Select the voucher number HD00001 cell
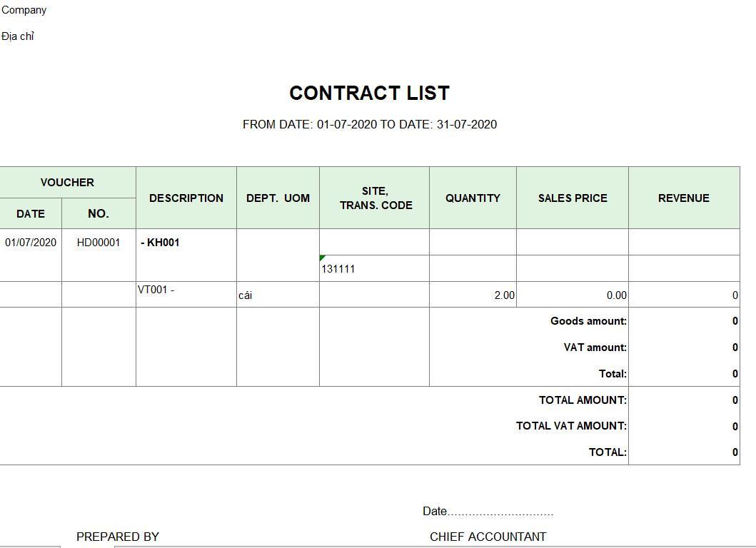This screenshot has height=548, width=756. pyautogui.click(x=99, y=243)
